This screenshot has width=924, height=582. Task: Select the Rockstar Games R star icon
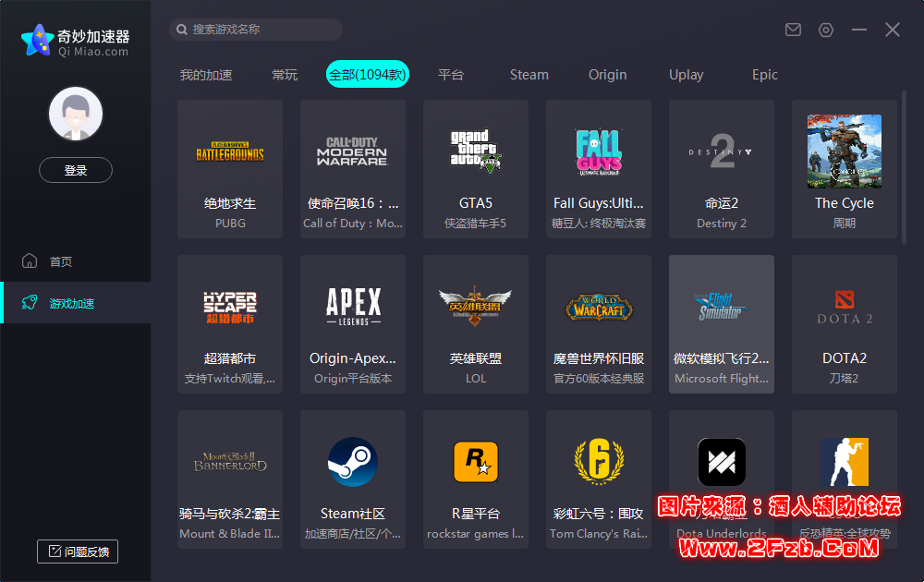[x=476, y=462]
